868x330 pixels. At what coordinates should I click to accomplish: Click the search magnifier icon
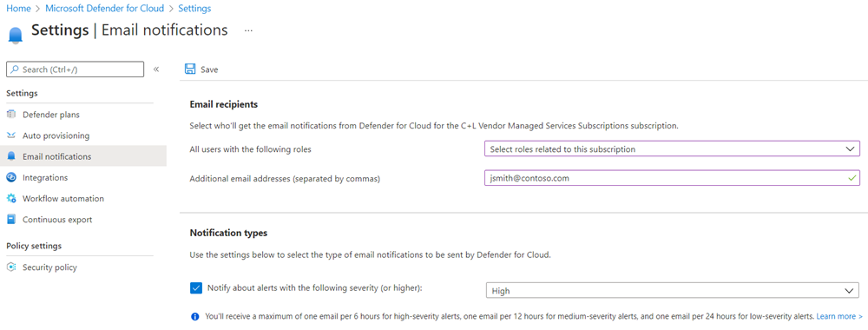click(15, 69)
